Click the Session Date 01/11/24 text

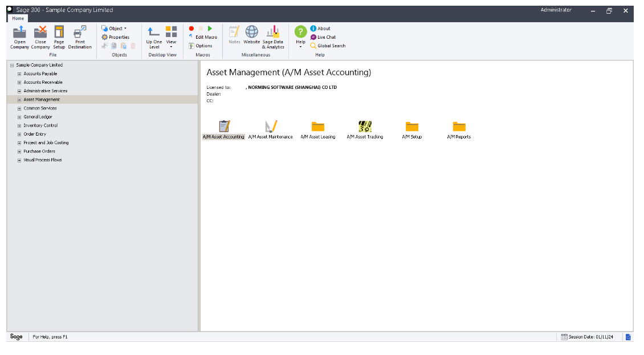[x=591, y=337]
